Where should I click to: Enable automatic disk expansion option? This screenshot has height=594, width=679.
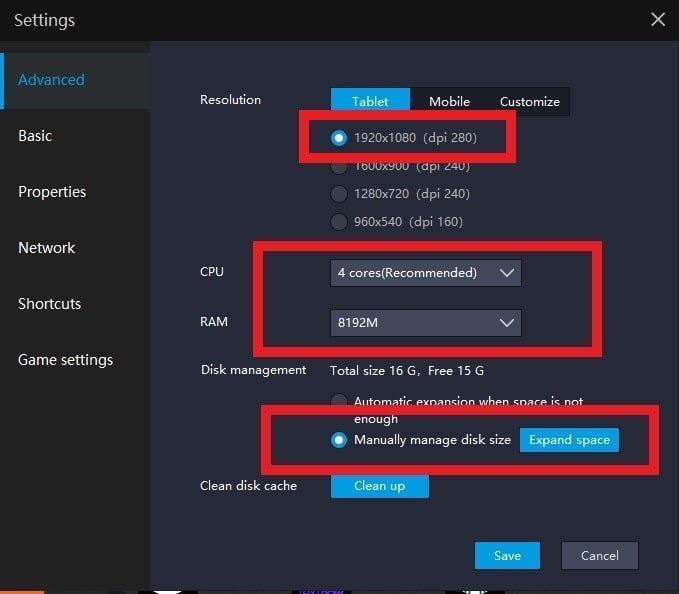340,402
